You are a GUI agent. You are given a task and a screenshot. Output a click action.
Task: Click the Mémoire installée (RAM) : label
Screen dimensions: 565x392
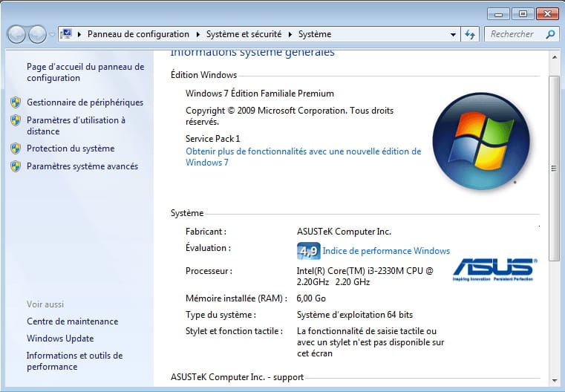pyautogui.click(x=236, y=298)
